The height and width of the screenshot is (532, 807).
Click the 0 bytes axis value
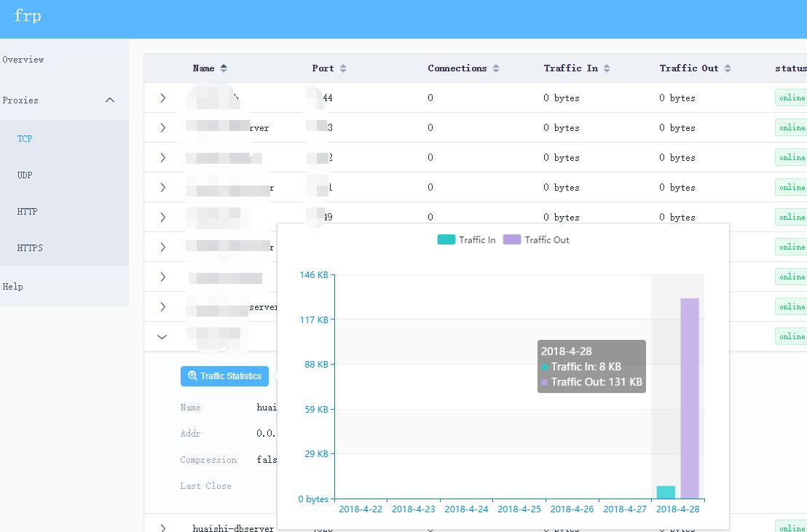click(x=313, y=499)
